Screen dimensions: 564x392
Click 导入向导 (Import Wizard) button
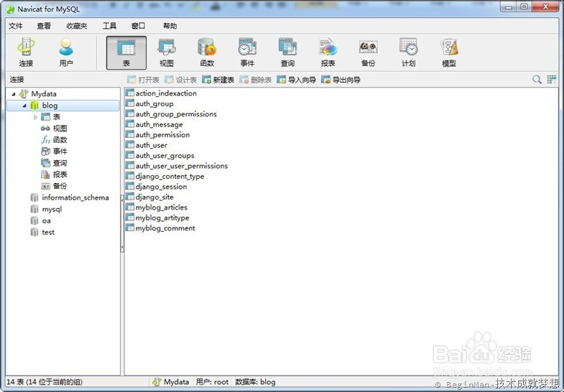297,80
